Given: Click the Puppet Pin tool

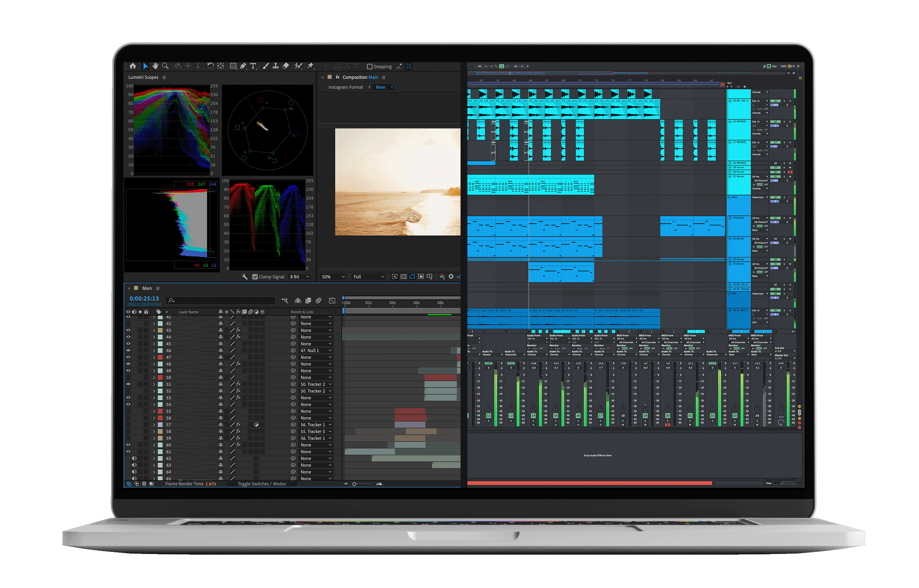Looking at the screenshot, I should click(x=310, y=66).
